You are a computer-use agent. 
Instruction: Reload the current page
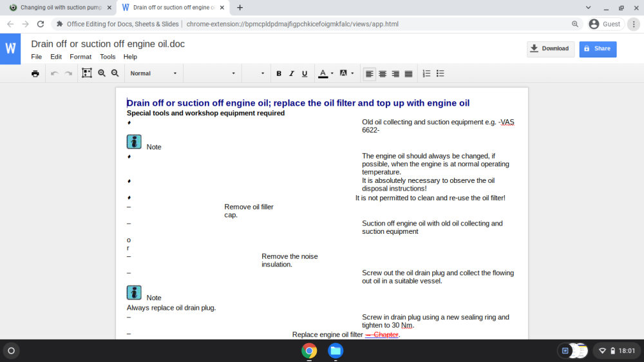point(40,24)
